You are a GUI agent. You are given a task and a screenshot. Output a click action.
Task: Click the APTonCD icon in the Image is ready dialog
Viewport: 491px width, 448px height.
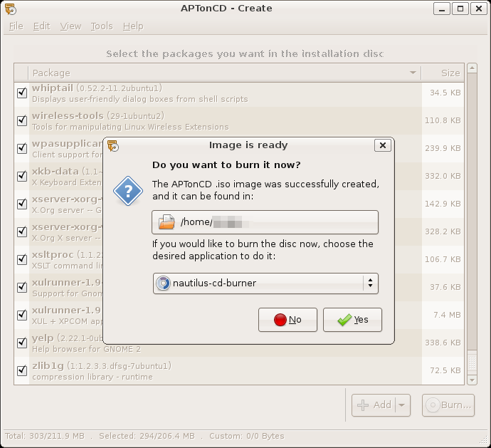pos(113,146)
